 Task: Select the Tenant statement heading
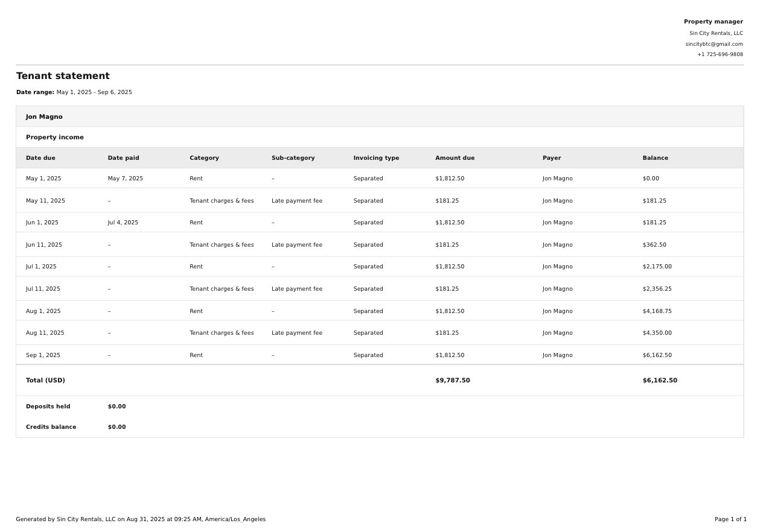tap(63, 76)
